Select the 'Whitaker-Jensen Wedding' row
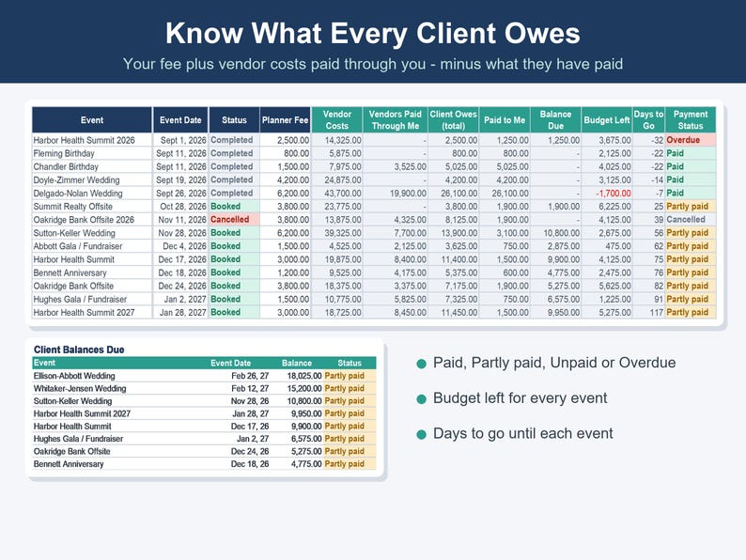746x560 pixels. click(x=204, y=388)
